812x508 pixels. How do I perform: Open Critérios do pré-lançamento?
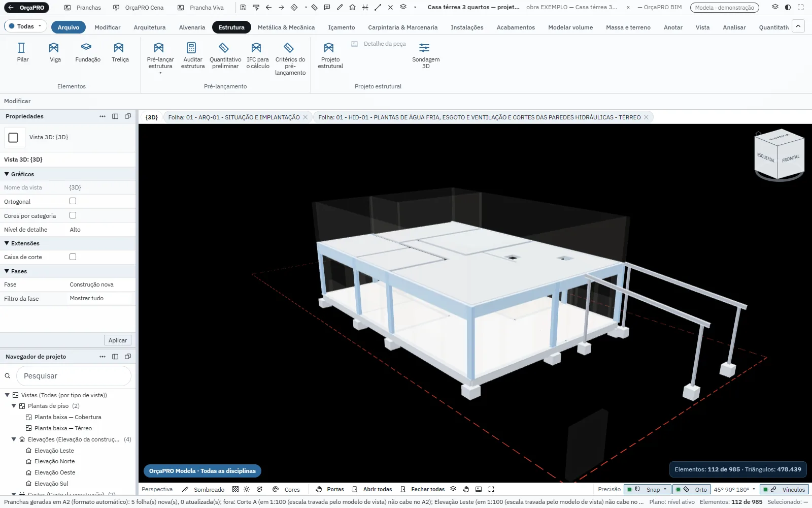290,59
